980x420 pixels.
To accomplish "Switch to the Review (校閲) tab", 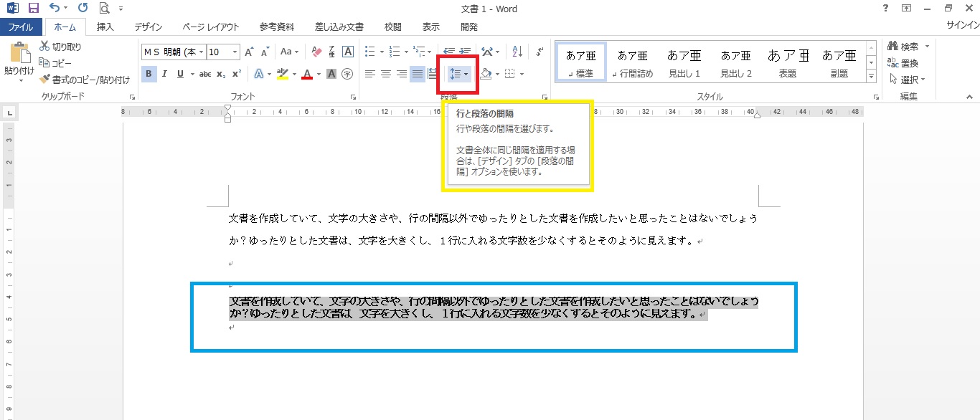I will click(392, 27).
